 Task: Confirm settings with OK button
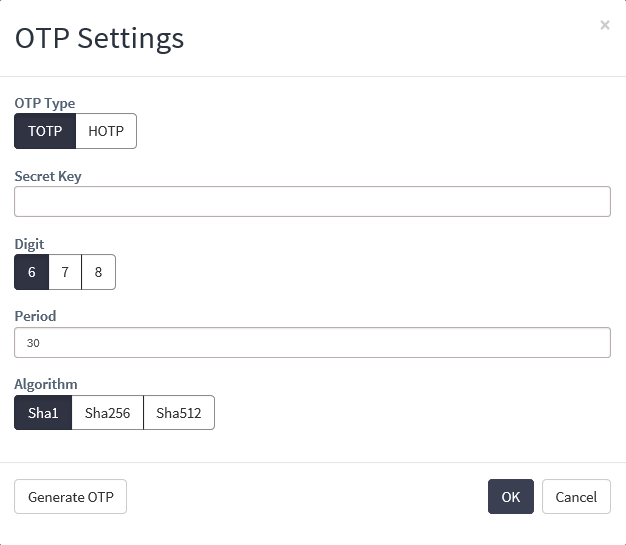(510, 497)
